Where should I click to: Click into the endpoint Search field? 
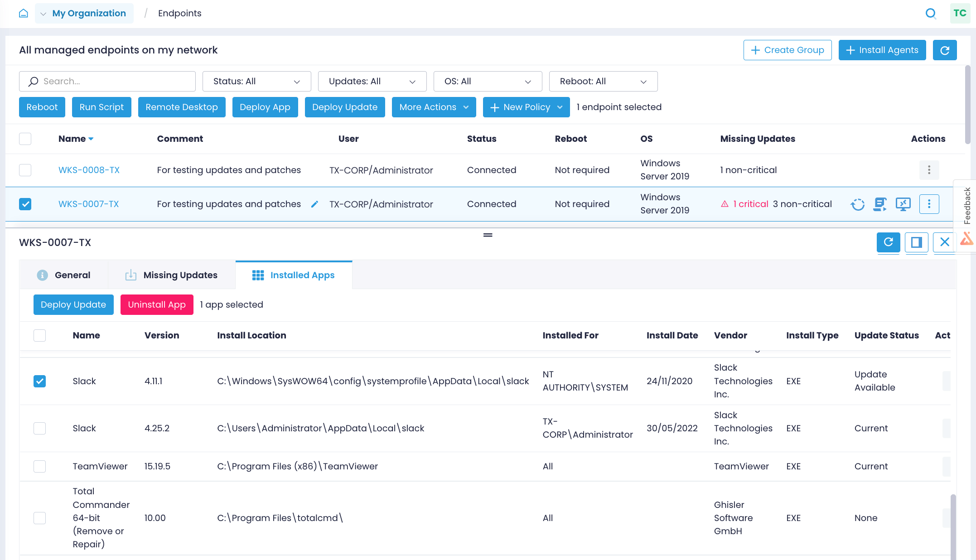tap(107, 82)
